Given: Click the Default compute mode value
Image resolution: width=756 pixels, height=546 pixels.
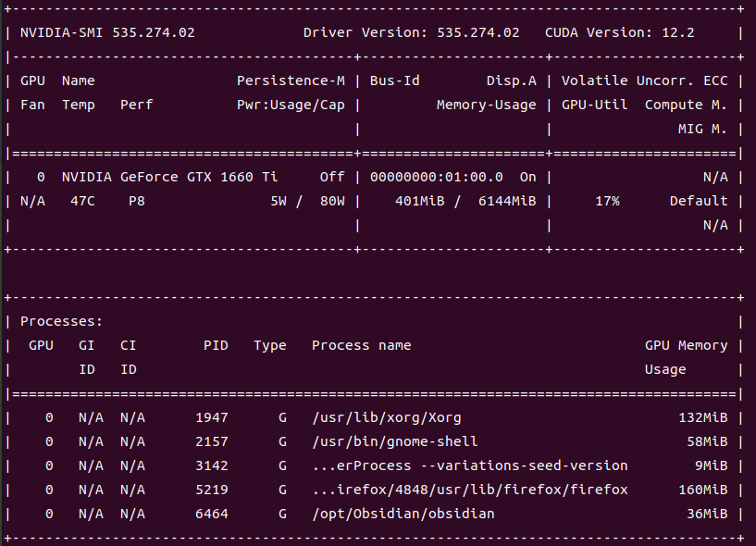Looking at the screenshot, I should pyautogui.click(x=698, y=201).
